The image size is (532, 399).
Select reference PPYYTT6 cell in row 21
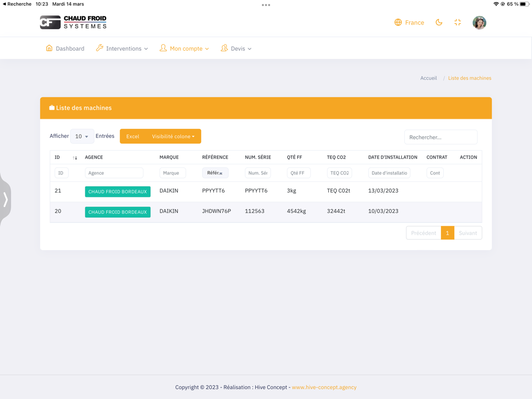click(x=213, y=190)
